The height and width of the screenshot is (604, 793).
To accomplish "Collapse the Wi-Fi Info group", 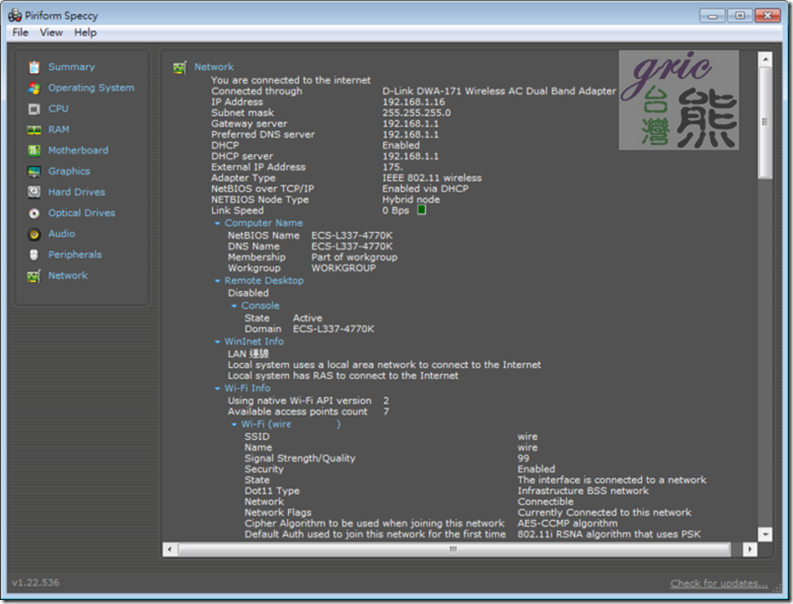I will [217, 389].
